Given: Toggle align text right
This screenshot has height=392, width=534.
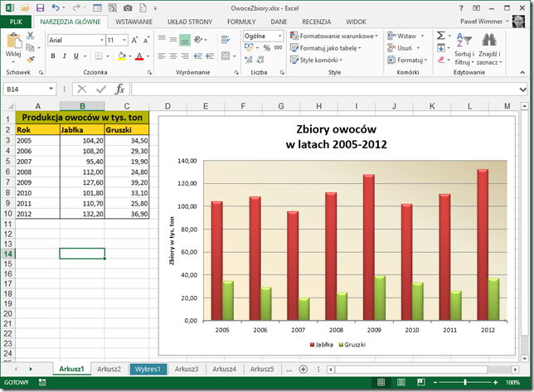Looking at the screenshot, I should 185,56.
